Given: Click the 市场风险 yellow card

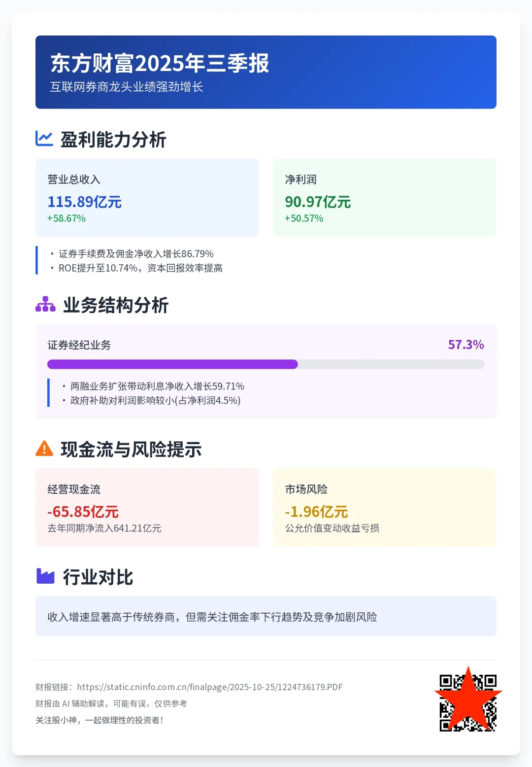Looking at the screenshot, I should 385,507.
